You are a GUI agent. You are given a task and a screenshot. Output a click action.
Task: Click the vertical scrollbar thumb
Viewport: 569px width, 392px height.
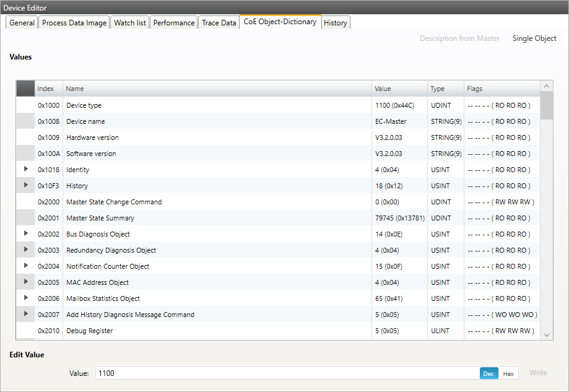(x=546, y=105)
